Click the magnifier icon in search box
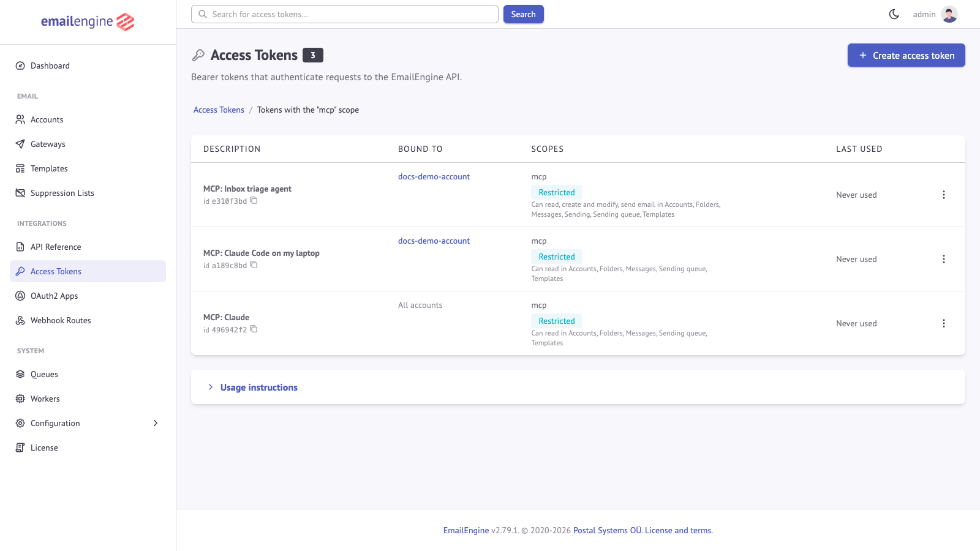 203,14
